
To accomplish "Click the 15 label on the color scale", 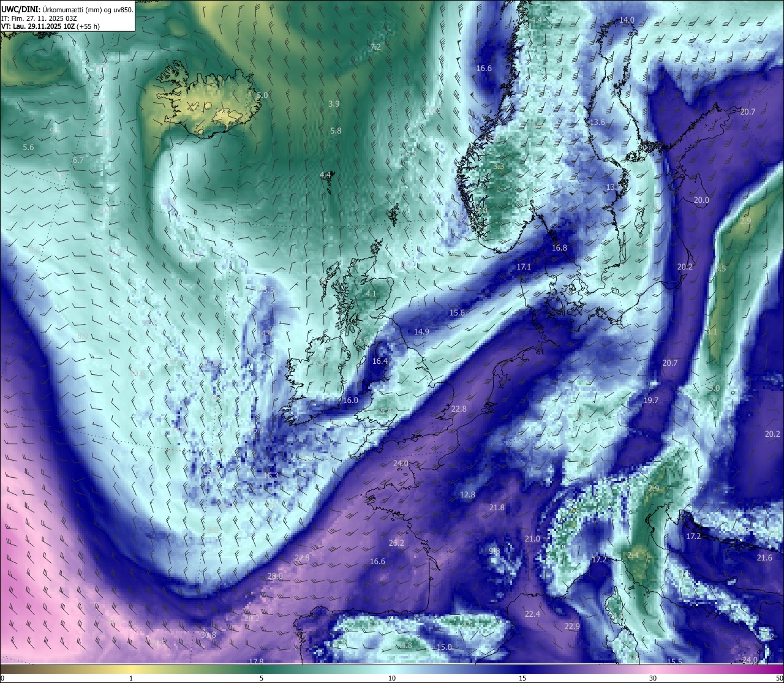I will point(522,678).
